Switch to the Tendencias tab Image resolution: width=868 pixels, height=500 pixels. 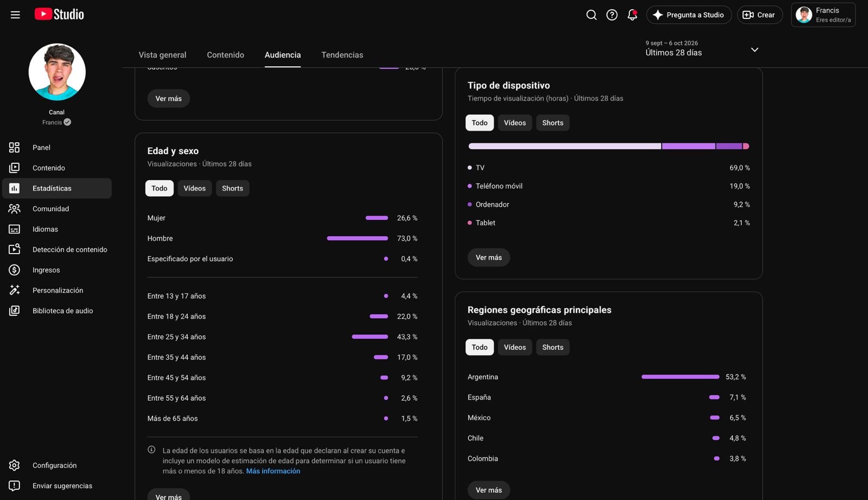pos(342,55)
